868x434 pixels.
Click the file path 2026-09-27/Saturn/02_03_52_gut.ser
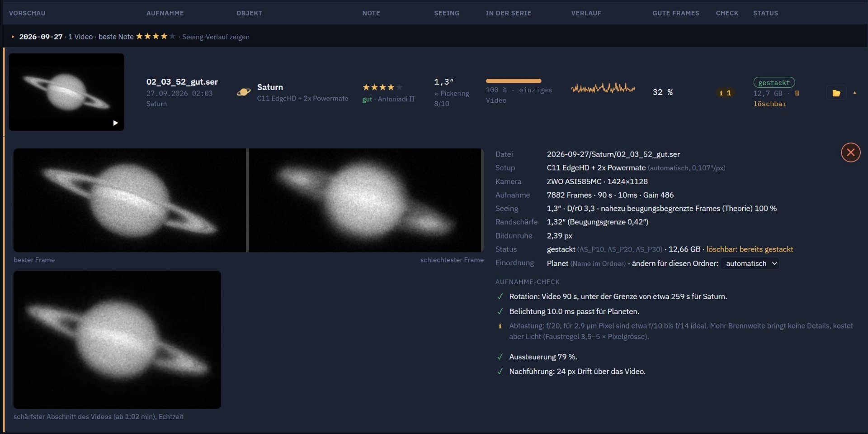(613, 154)
